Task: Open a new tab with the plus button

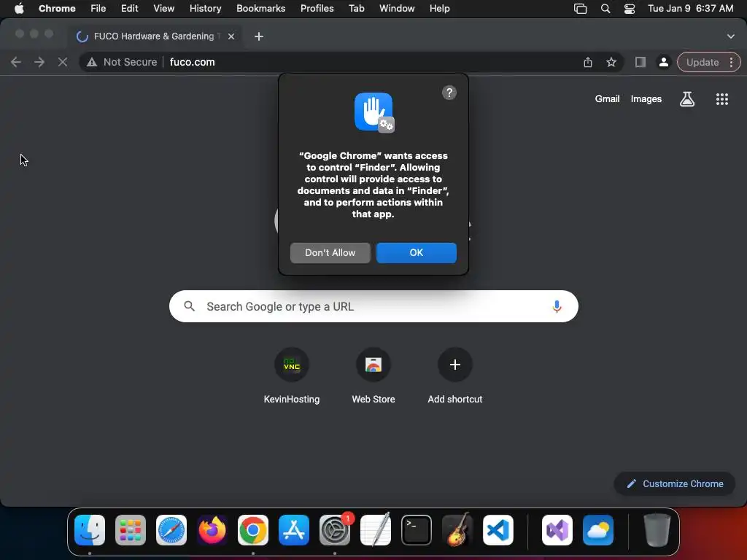Action: point(259,36)
